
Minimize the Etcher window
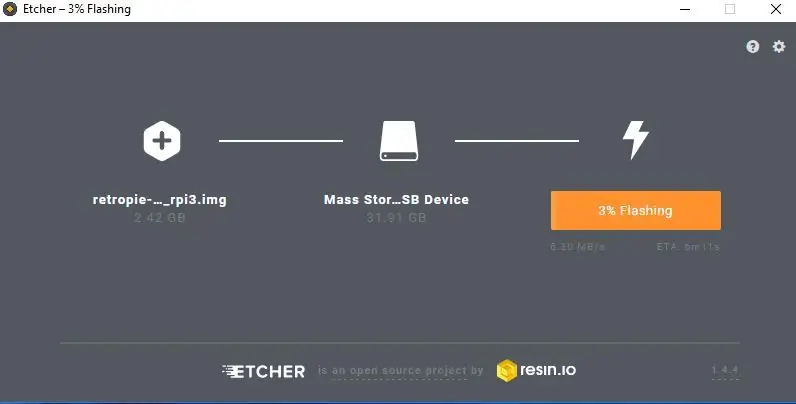pos(685,9)
